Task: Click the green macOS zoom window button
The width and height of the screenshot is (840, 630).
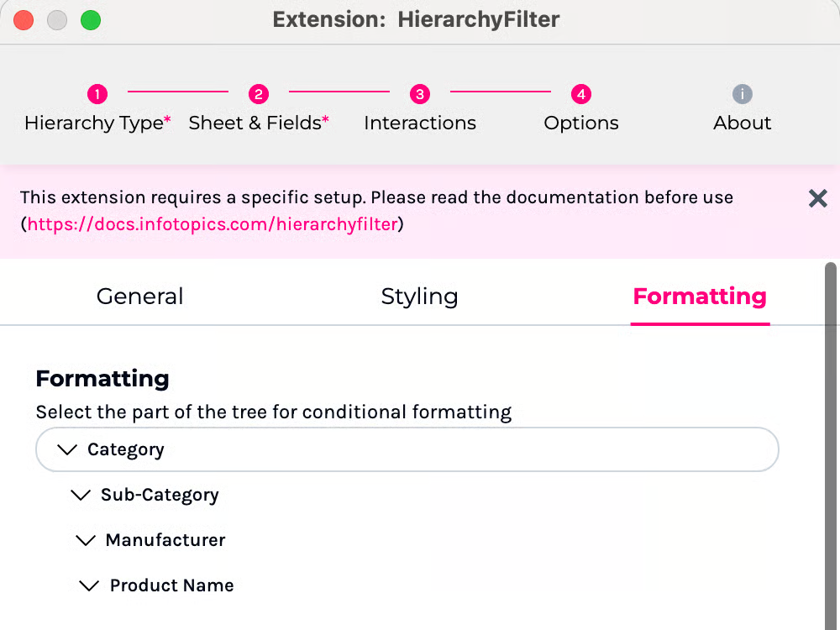Action: tap(91, 20)
